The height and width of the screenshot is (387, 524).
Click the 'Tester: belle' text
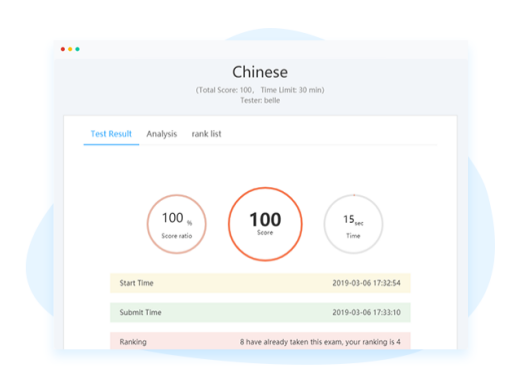(x=260, y=100)
